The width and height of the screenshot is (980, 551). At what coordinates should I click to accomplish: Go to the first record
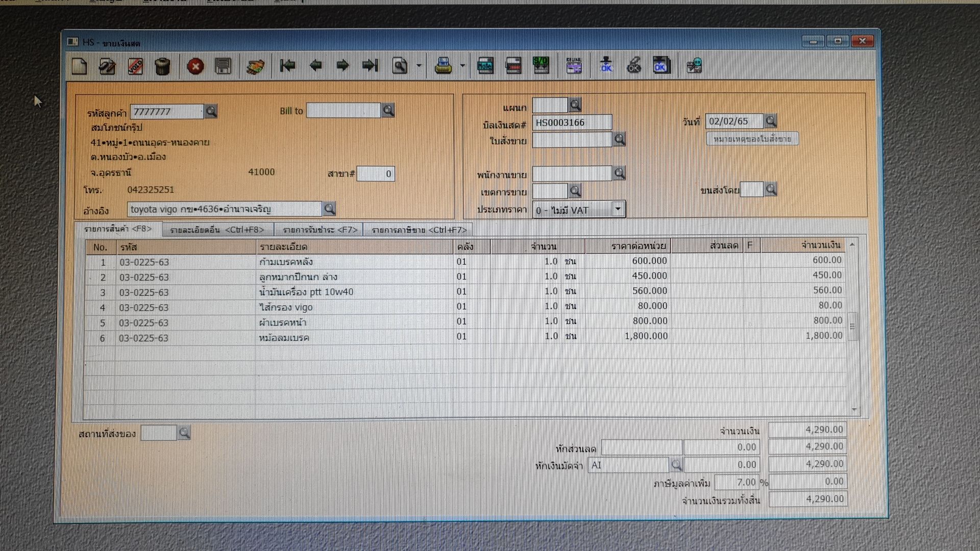click(288, 65)
